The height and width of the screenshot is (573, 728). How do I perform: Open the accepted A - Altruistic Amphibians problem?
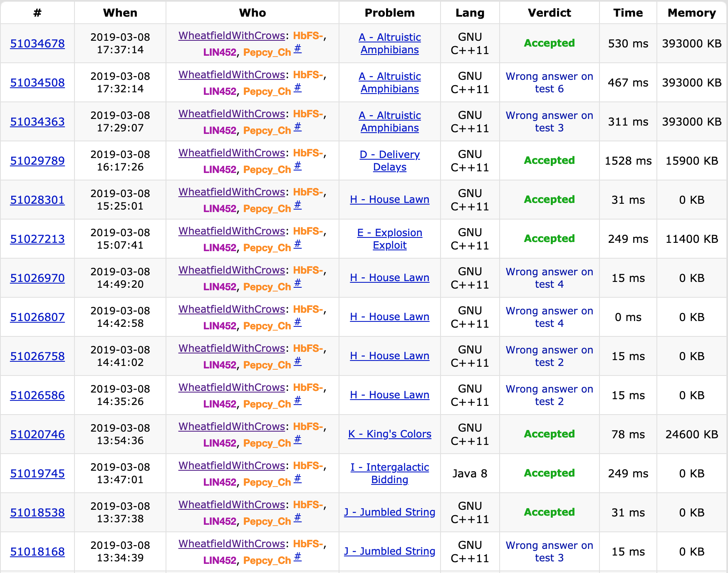[x=389, y=44]
